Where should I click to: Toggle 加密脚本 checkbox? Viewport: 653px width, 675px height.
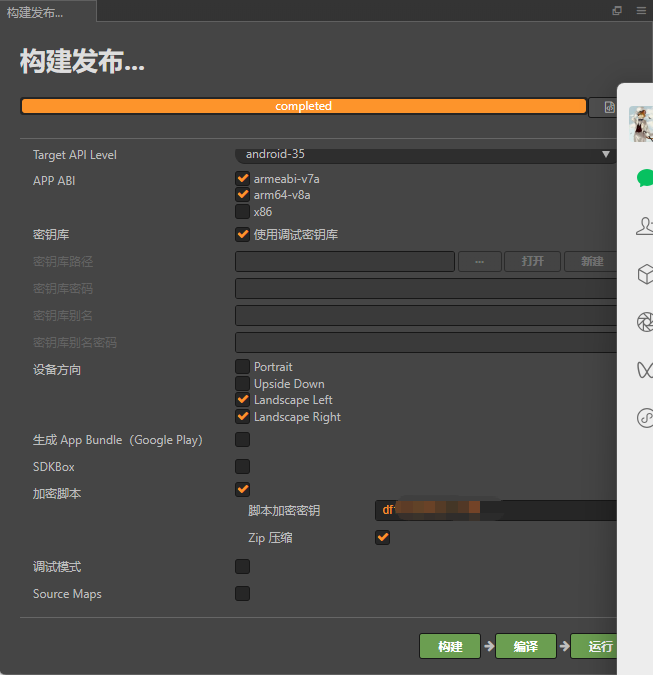point(242,489)
